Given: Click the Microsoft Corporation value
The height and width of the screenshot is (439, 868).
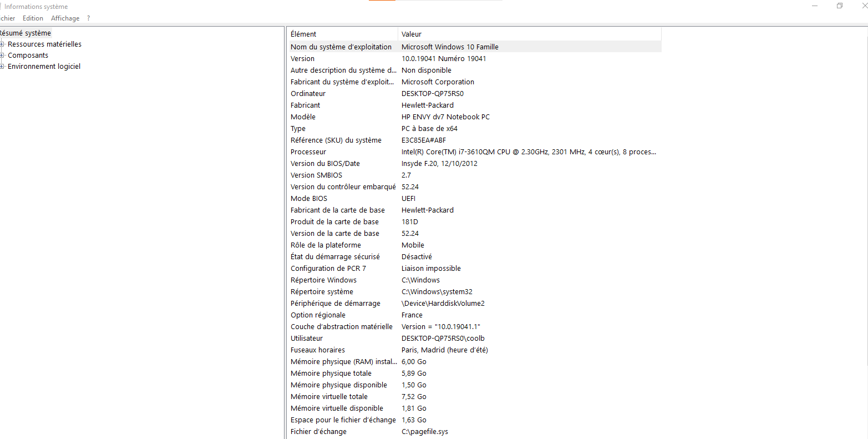Looking at the screenshot, I should point(438,82).
